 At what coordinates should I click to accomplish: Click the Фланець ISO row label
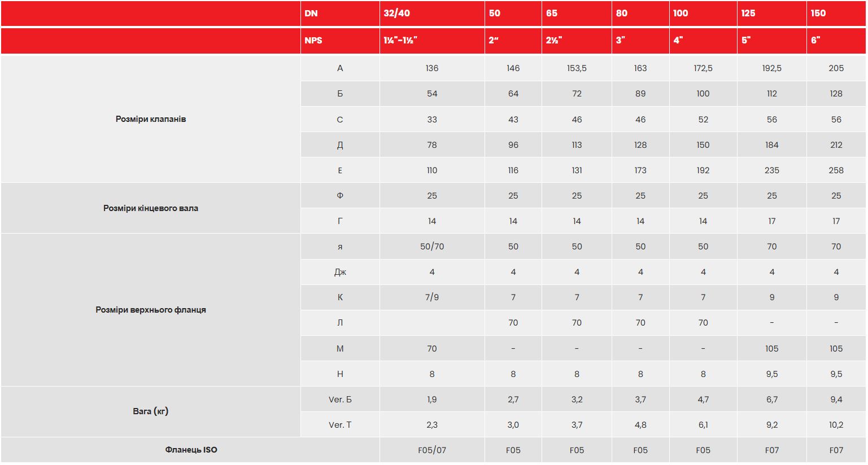[x=191, y=450]
